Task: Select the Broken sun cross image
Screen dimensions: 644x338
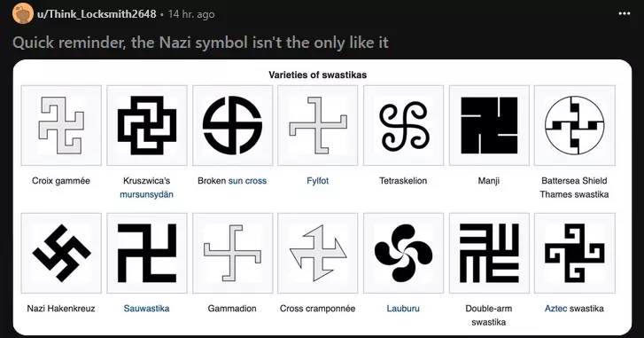Action: 232,125
